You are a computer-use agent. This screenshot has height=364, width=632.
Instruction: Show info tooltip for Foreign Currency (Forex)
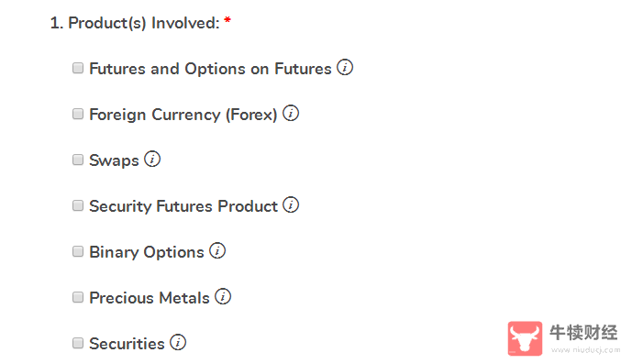(291, 114)
